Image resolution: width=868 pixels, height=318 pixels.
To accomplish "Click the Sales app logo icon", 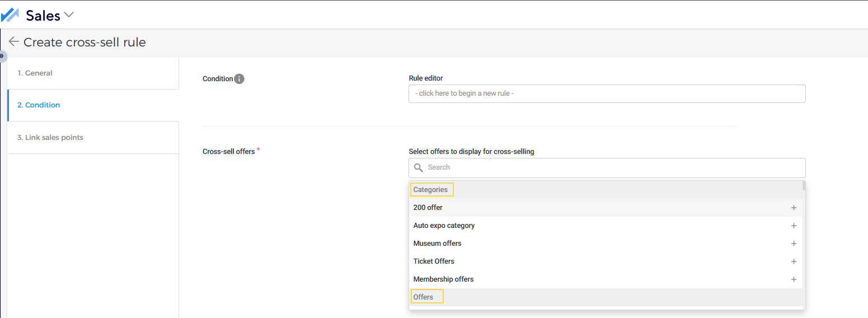I will [x=10, y=15].
